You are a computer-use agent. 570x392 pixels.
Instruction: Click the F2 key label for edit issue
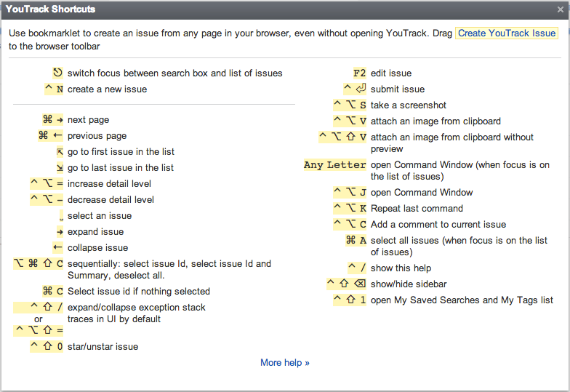click(359, 73)
